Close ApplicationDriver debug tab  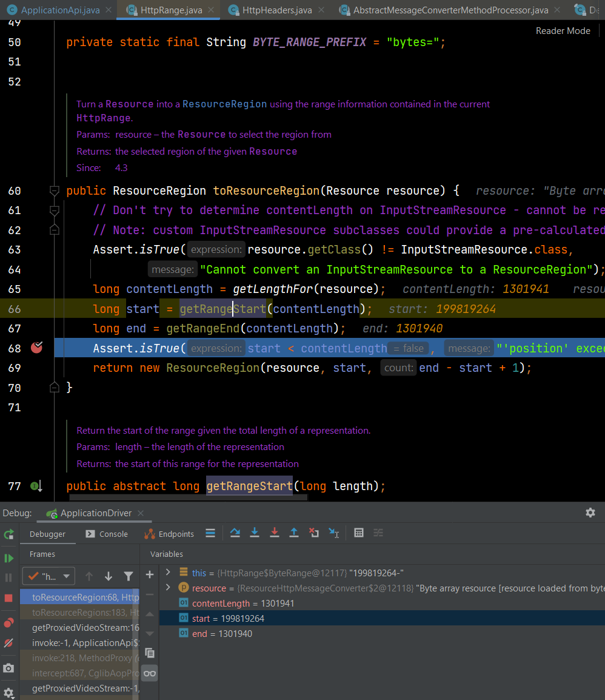click(141, 513)
